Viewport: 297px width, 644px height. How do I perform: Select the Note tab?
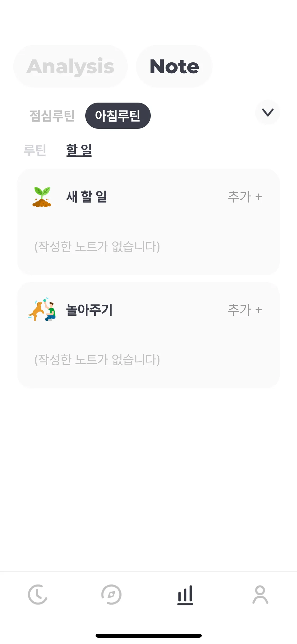pyautogui.click(x=174, y=66)
